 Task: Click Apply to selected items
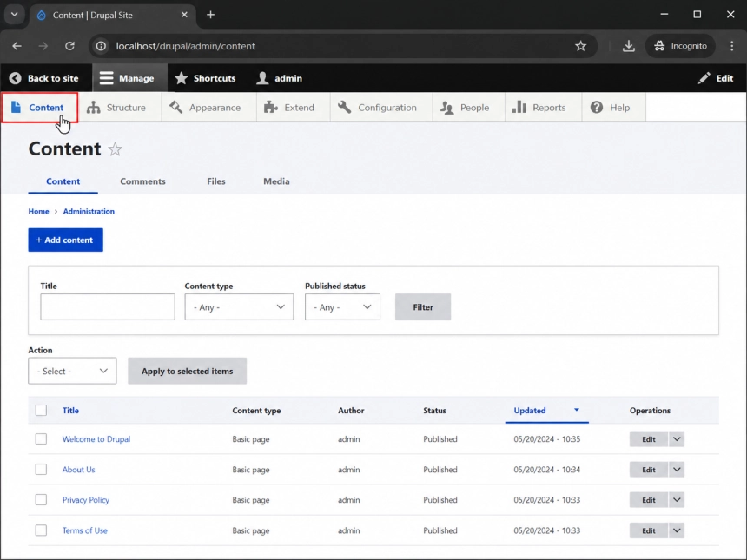click(x=188, y=371)
